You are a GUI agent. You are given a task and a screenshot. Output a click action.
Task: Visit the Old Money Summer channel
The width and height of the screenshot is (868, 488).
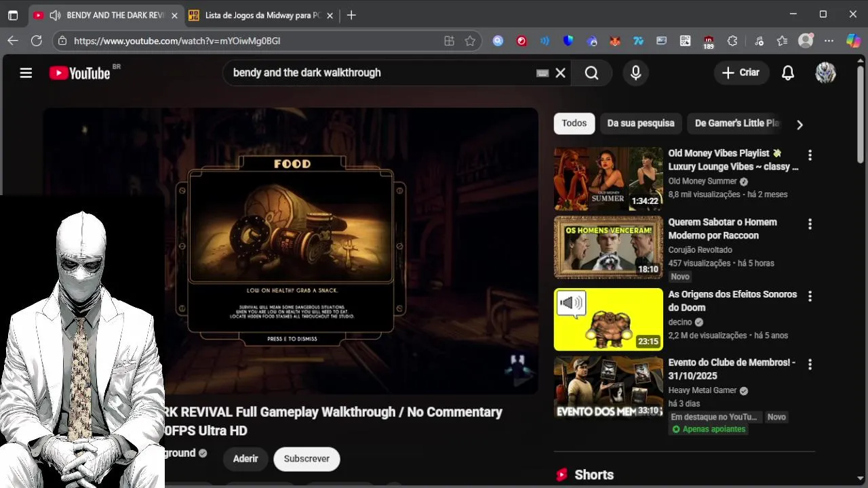[703, 181]
